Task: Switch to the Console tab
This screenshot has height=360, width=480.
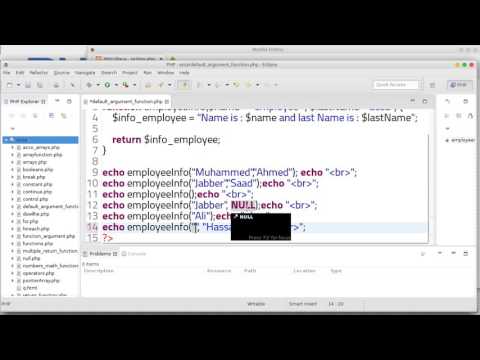Action: (134, 254)
